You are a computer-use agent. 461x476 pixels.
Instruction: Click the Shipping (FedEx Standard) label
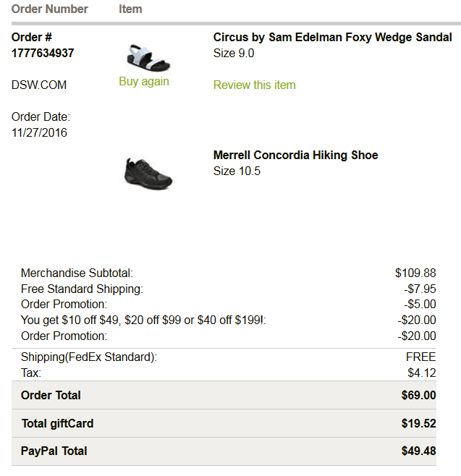click(89, 357)
